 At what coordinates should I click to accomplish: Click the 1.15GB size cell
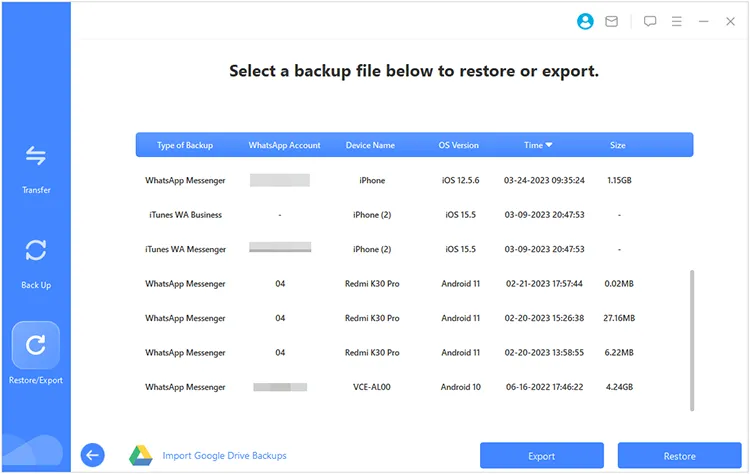(619, 180)
